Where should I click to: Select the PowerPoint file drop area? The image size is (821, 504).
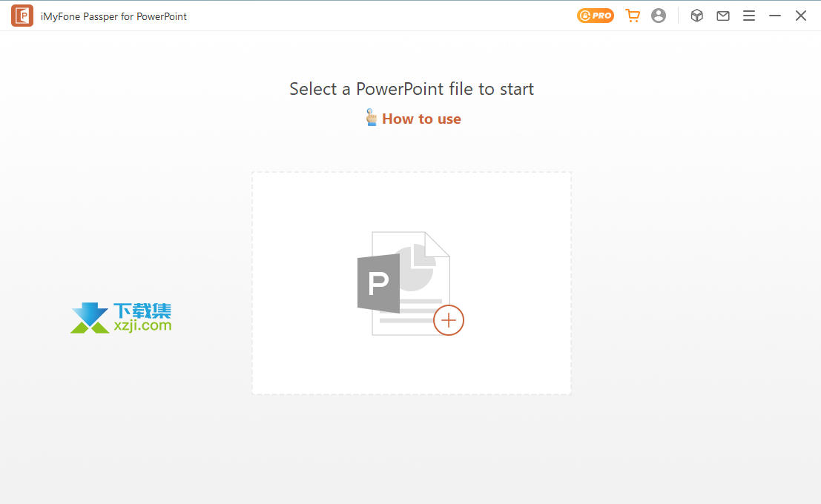[x=412, y=283]
